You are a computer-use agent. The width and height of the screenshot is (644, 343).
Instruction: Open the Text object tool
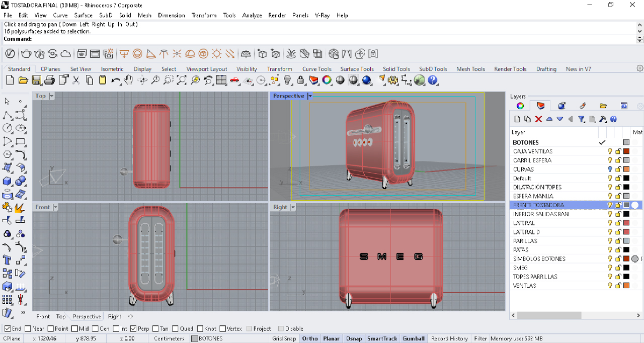(7, 260)
